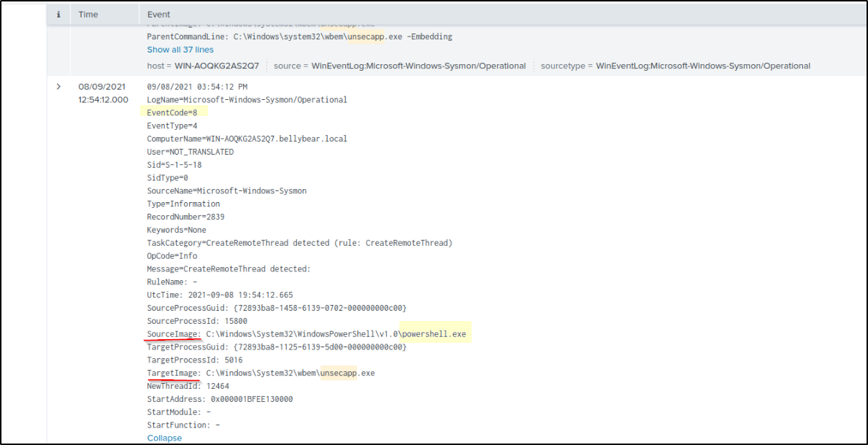Click the underlined SourceImage field label
Image resolution: width=868 pixels, height=445 pixels.
[x=174, y=334]
